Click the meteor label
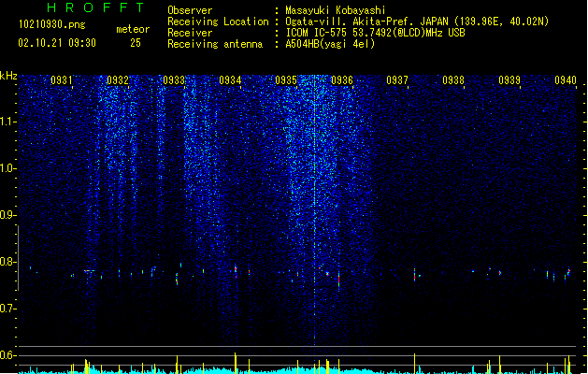The height and width of the screenshot is (374, 588). (x=133, y=29)
